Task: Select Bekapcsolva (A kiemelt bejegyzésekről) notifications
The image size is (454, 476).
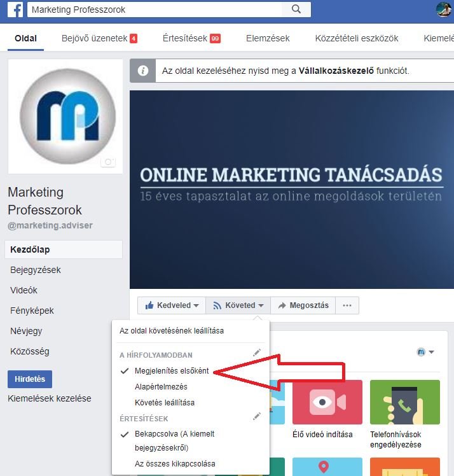Action: (x=174, y=441)
